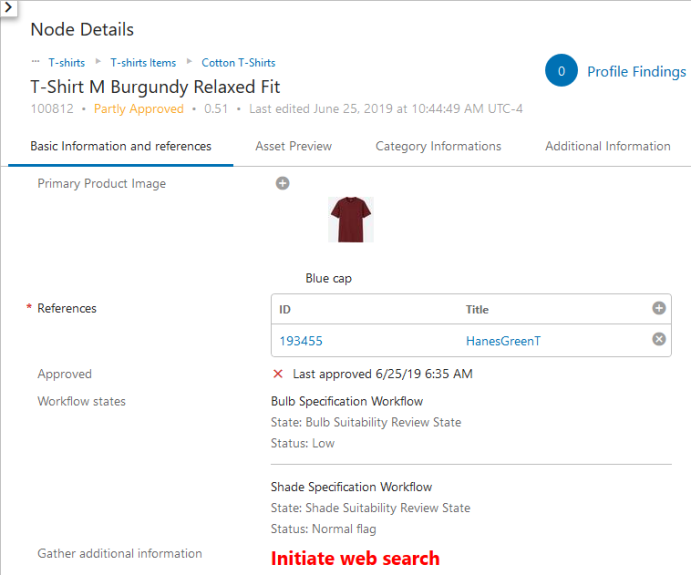This screenshot has width=691, height=575.
Task: Add a new reference with plus icon
Action: click(x=659, y=309)
